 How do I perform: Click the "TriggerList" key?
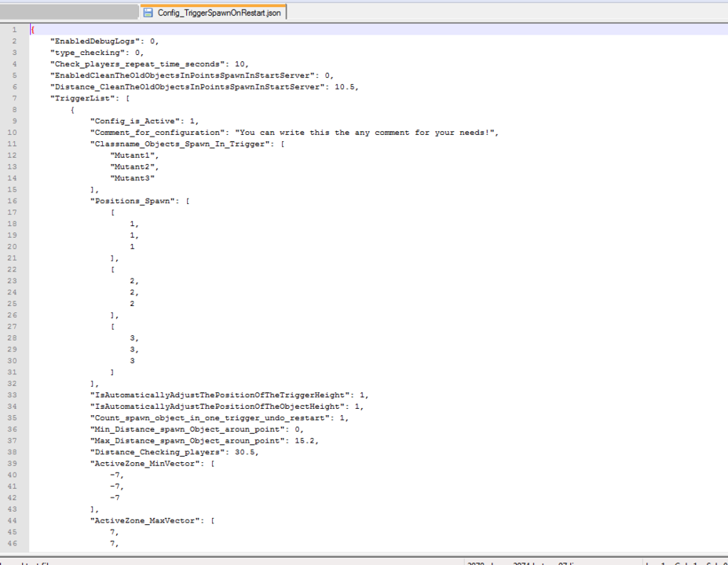[85, 98]
